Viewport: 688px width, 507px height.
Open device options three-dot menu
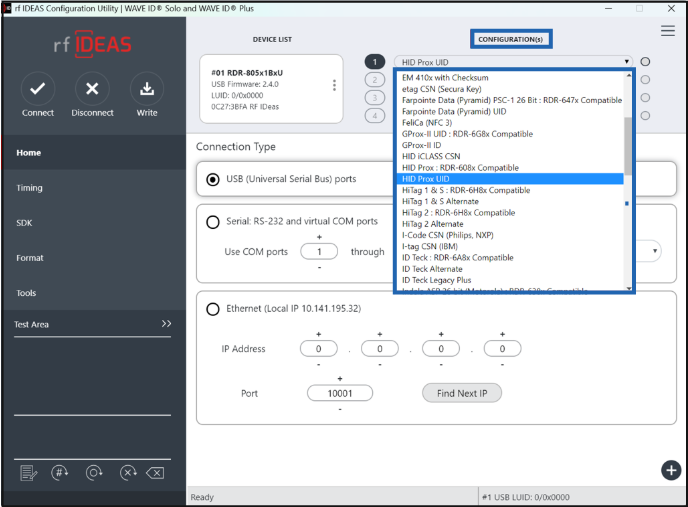pos(334,85)
